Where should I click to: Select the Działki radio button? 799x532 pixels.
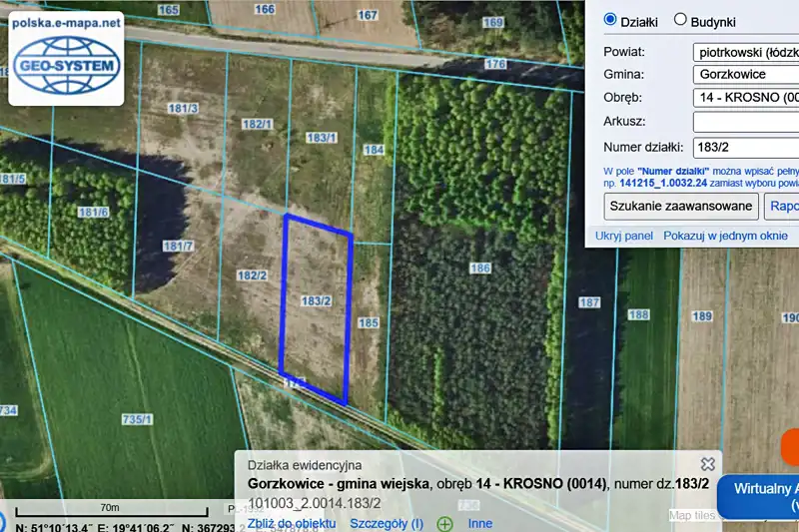pyautogui.click(x=610, y=20)
